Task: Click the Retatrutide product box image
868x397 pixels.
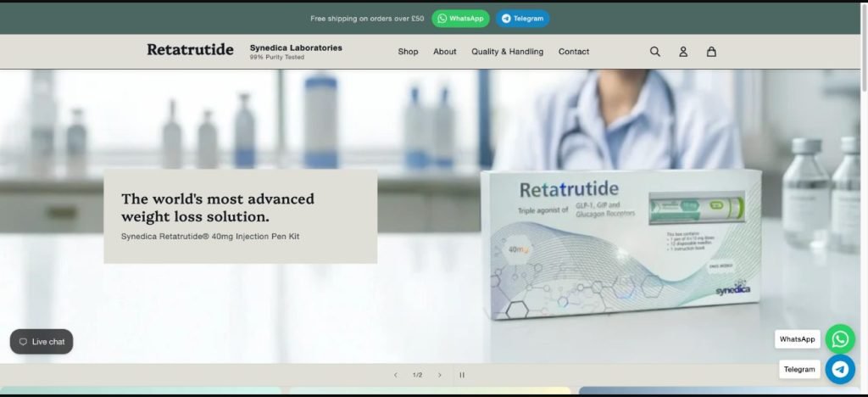Action: (620, 243)
